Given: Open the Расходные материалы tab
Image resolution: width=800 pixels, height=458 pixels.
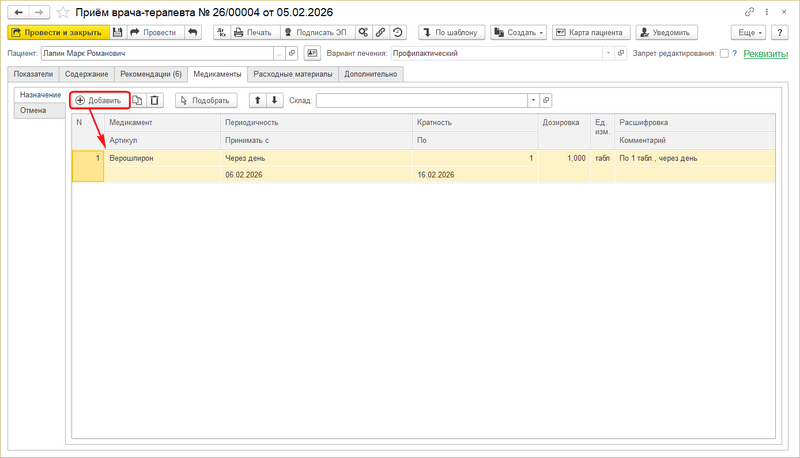Looking at the screenshot, I should point(293,74).
